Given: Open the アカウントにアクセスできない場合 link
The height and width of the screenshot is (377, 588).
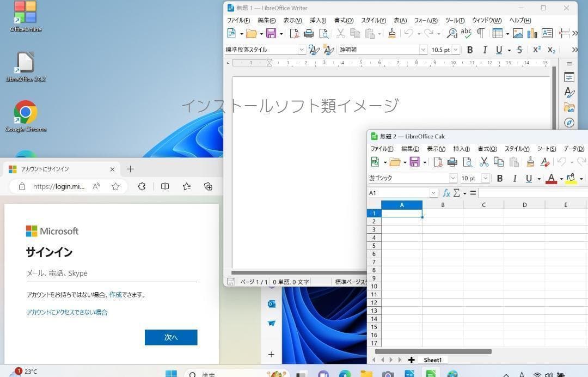Looking at the screenshot, I should (66, 312).
